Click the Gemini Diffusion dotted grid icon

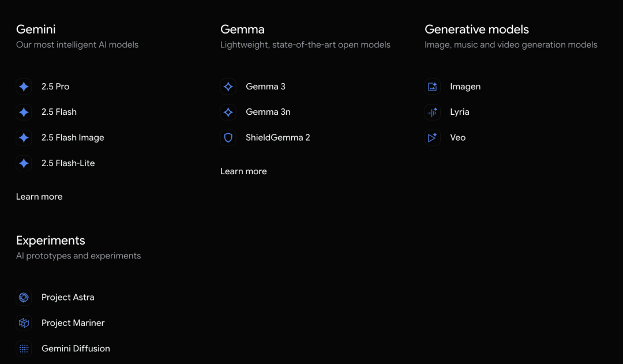[24, 348]
